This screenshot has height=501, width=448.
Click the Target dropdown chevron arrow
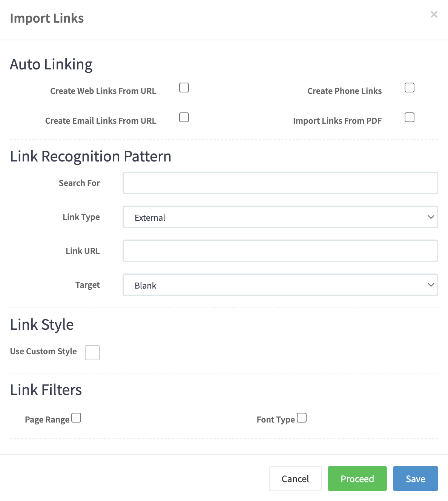pos(431,285)
